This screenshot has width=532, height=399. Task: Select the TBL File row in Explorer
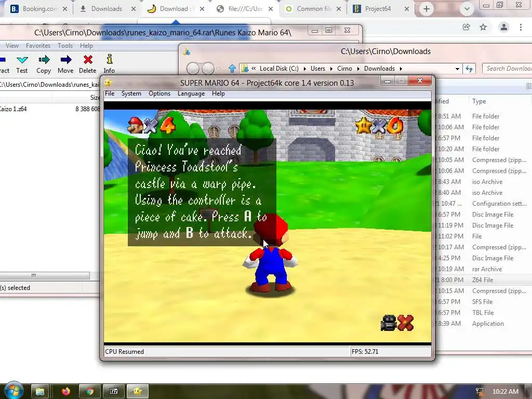pyautogui.click(x=484, y=312)
